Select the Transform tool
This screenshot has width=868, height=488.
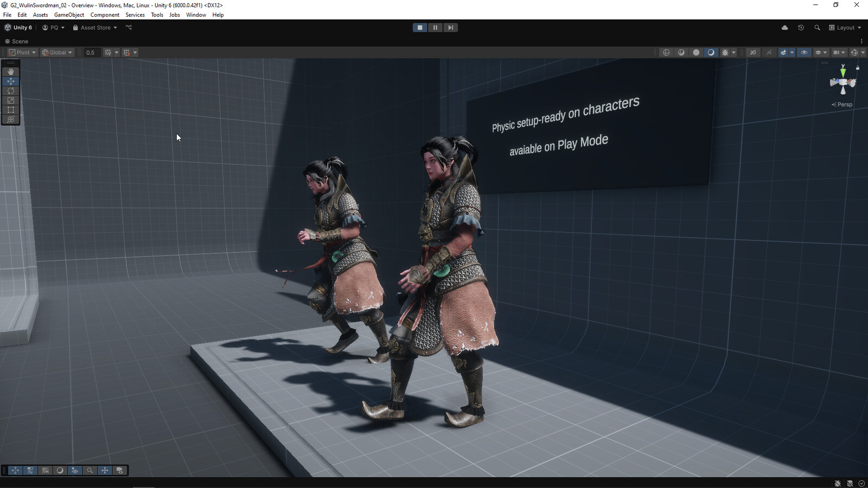(11, 119)
